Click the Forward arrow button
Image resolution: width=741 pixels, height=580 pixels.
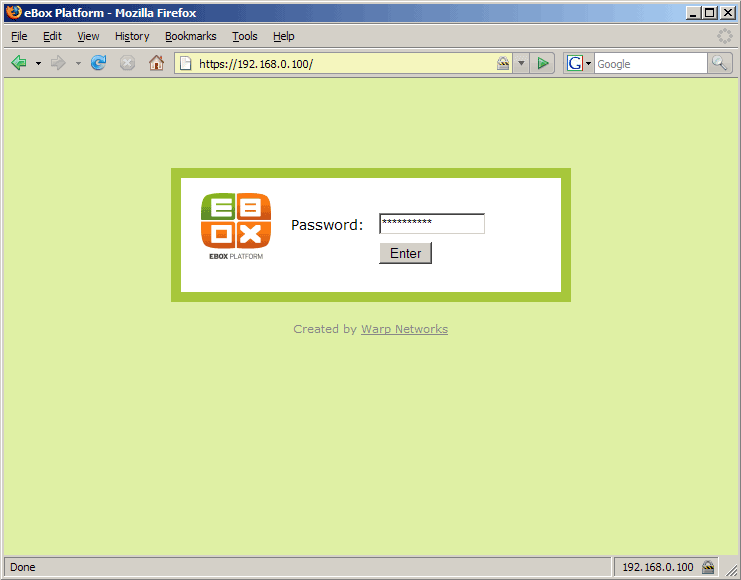(x=58, y=63)
